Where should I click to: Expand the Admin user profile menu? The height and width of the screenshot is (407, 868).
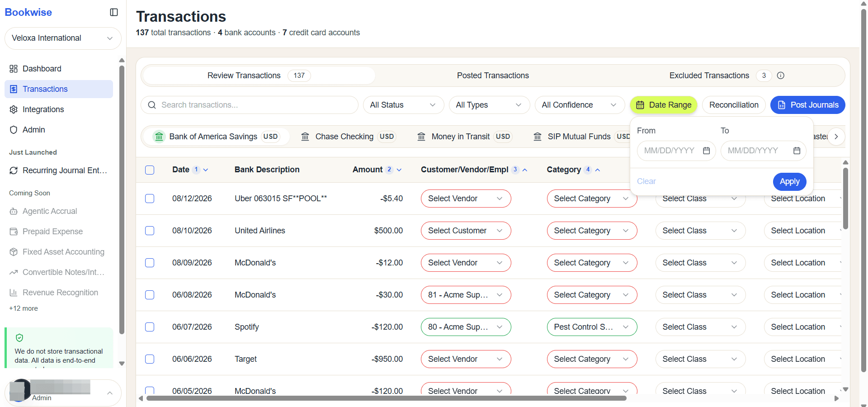pos(63,393)
